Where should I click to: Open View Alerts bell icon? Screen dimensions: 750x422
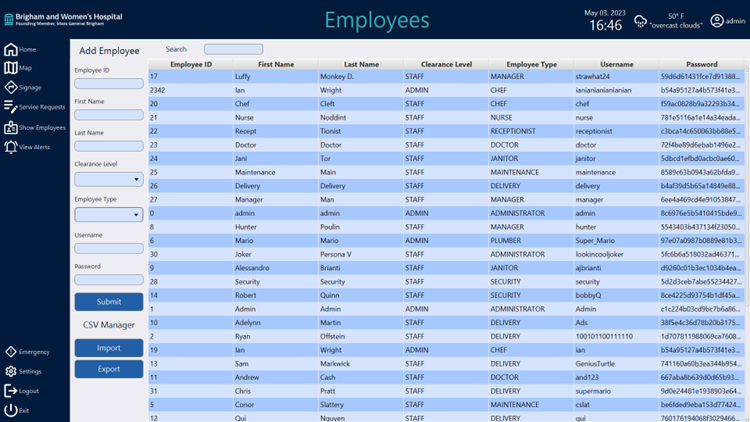click(10, 147)
